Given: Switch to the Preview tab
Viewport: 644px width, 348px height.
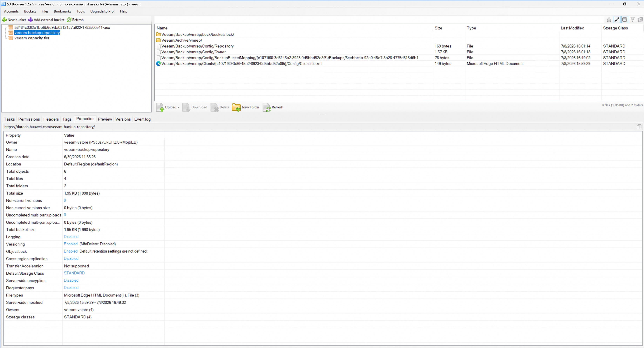Looking at the screenshot, I should pos(105,119).
